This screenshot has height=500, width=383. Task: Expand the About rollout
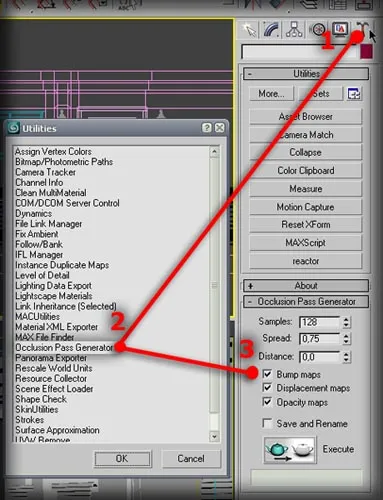pos(306,286)
